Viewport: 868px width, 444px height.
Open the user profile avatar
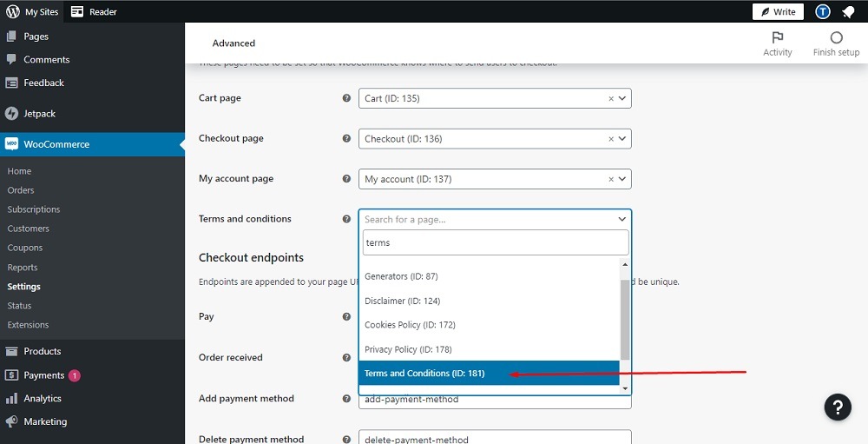tap(823, 11)
